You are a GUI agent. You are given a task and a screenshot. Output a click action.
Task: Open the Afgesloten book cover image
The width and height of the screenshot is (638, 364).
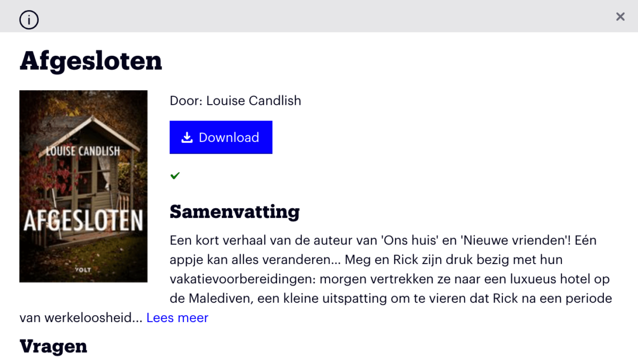(83, 186)
